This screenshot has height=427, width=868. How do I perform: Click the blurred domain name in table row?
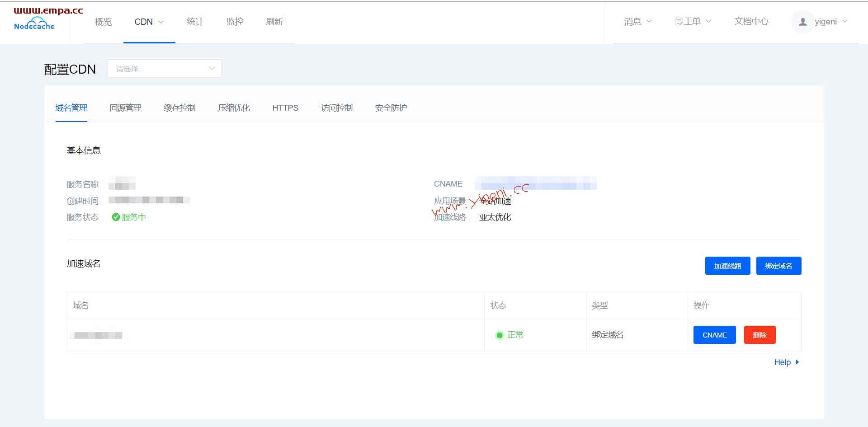point(99,335)
